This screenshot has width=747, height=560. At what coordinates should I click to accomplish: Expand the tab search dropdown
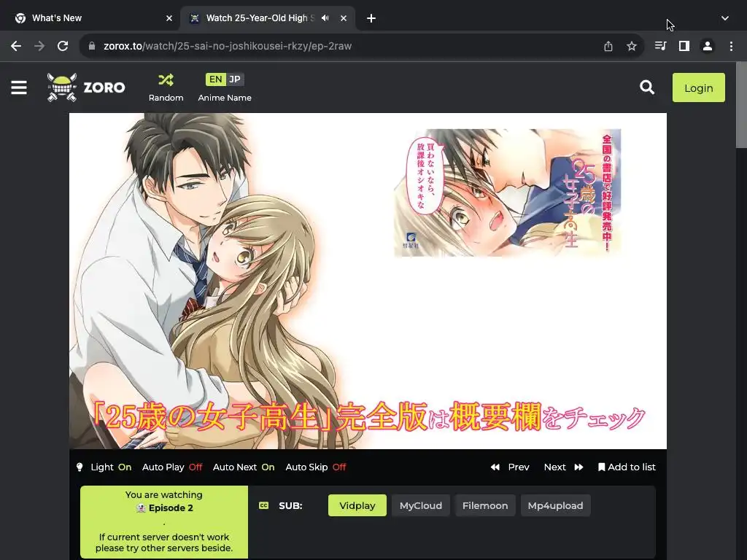(x=724, y=18)
